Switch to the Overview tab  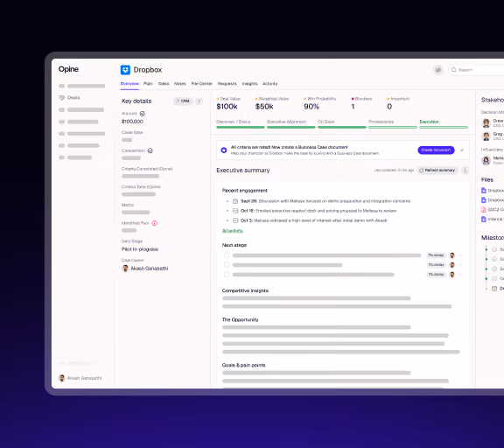(x=129, y=83)
